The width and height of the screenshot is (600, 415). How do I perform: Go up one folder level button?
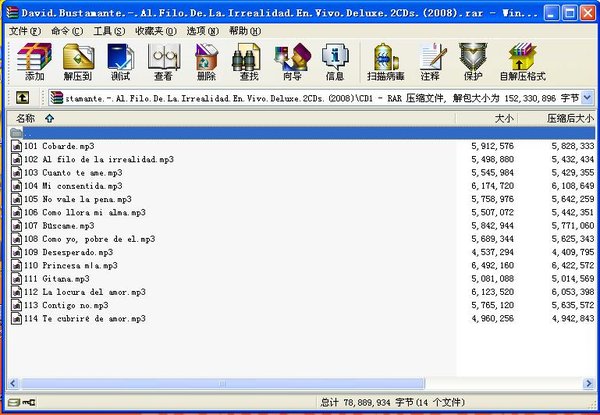(x=23, y=98)
